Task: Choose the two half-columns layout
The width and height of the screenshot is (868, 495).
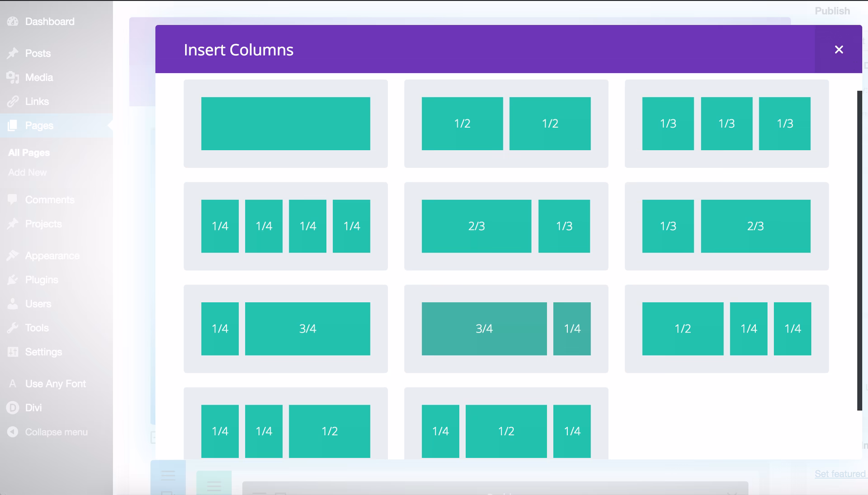Action: point(506,124)
